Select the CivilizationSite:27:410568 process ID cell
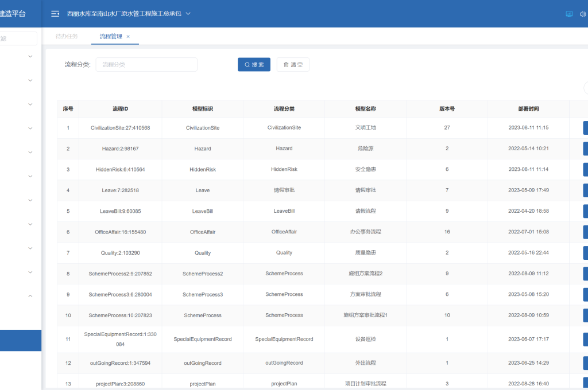This screenshot has width=588, height=390. (120, 128)
